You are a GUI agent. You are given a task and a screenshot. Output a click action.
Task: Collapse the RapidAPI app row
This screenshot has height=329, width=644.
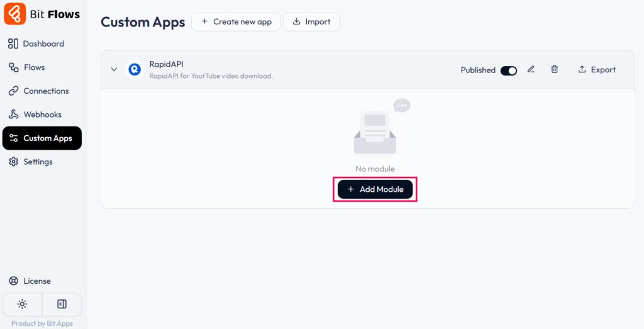(114, 69)
